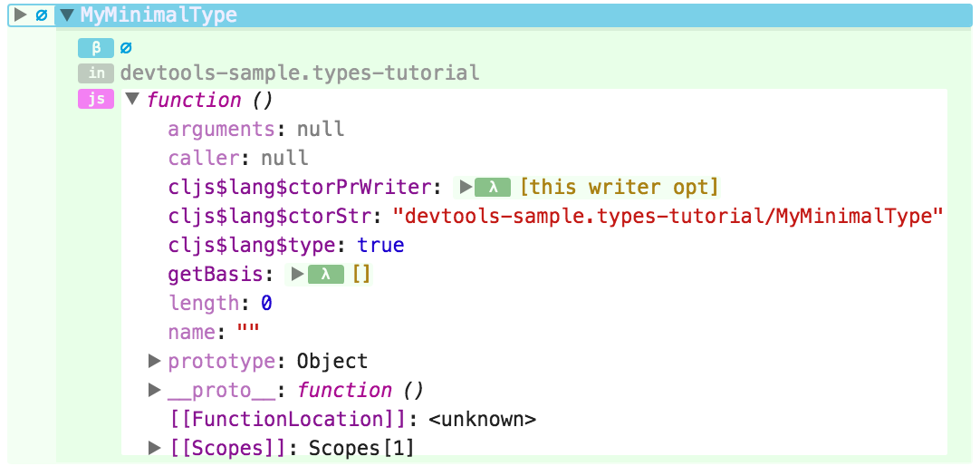Image resolution: width=980 pixels, height=466 pixels.
Task: Collapse the MyMinimalType header triangle
Action: [67, 15]
